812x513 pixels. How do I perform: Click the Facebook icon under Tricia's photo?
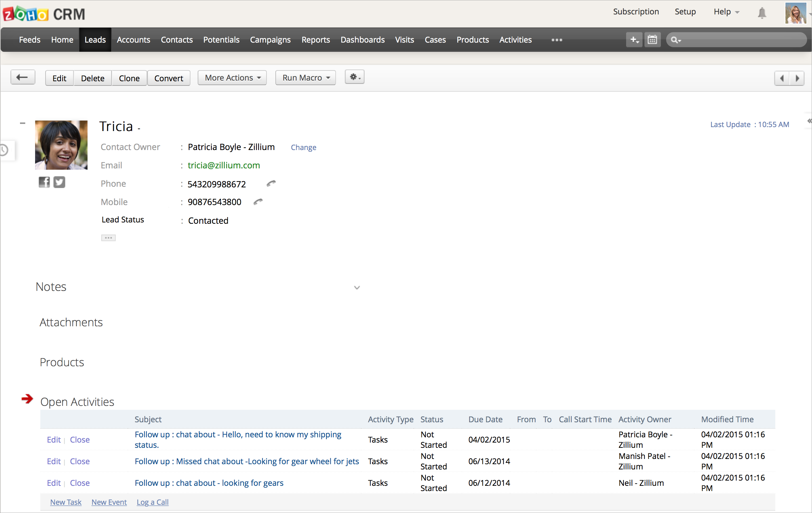click(44, 182)
